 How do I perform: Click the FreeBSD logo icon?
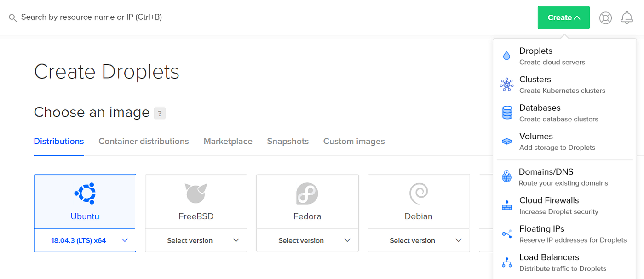coord(196,194)
